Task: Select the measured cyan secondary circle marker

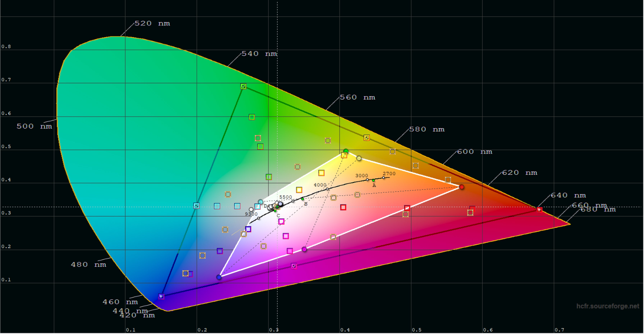Action: (x=261, y=202)
